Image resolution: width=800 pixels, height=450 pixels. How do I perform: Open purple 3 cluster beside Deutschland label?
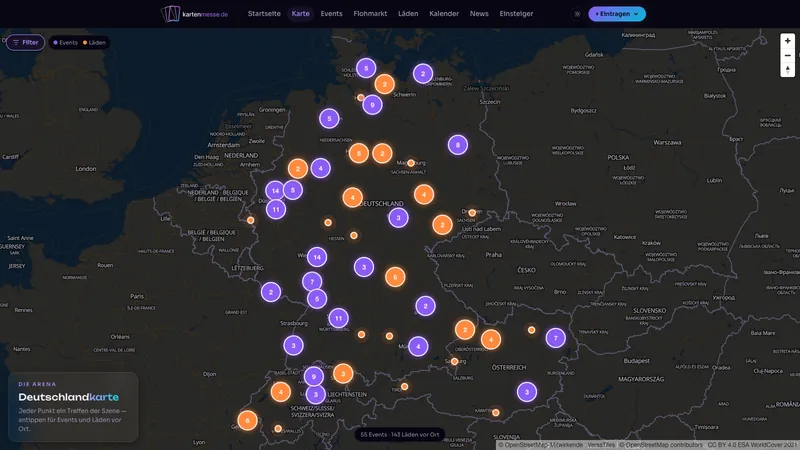pyautogui.click(x=398, y=218)
